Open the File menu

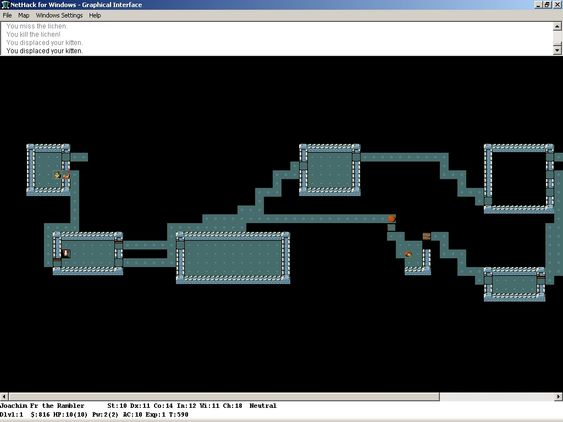click(7, 15)
